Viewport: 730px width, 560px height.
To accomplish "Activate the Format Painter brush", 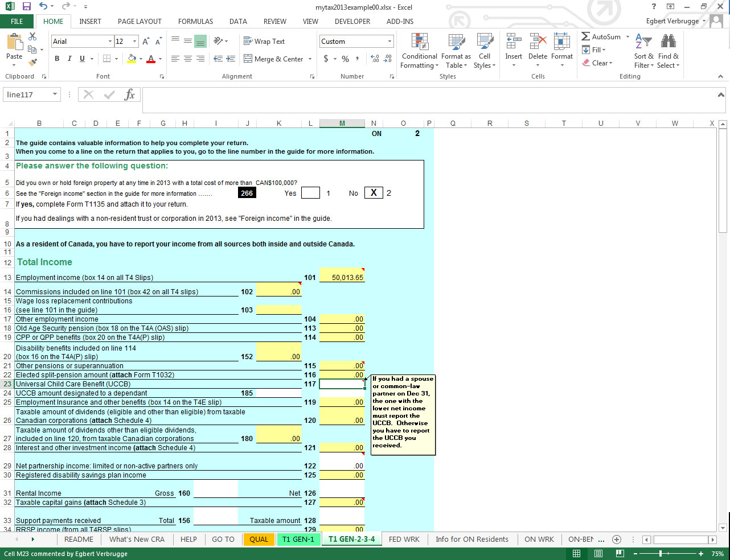I will click(32, 62).
